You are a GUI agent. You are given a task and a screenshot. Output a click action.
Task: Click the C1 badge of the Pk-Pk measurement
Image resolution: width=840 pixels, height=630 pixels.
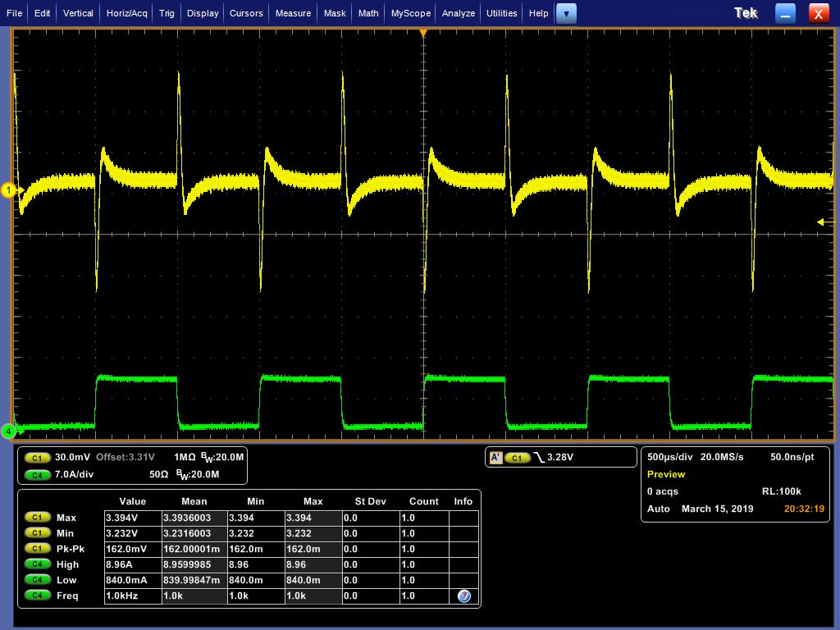tap(38, 550)
